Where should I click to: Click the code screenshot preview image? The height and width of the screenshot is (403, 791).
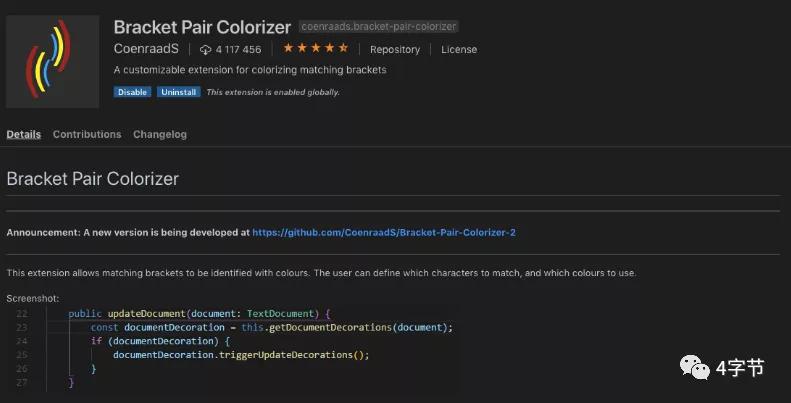coord(233,348)
